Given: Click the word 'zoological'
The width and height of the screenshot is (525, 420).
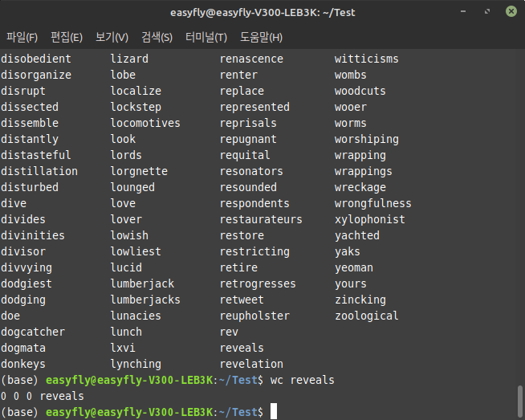Looking at the screenshot, I should (x=367, y=316).
